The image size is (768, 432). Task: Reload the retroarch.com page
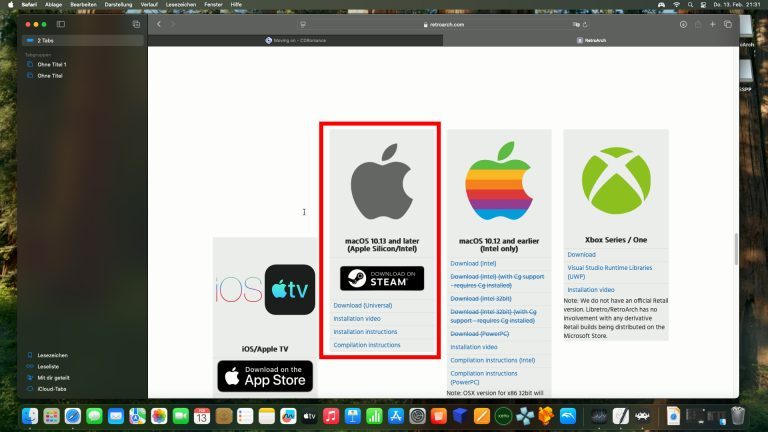[x=585, y=24]
